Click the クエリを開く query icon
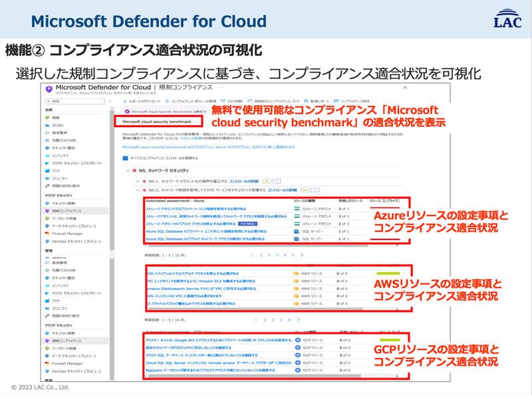 [223, 101]
